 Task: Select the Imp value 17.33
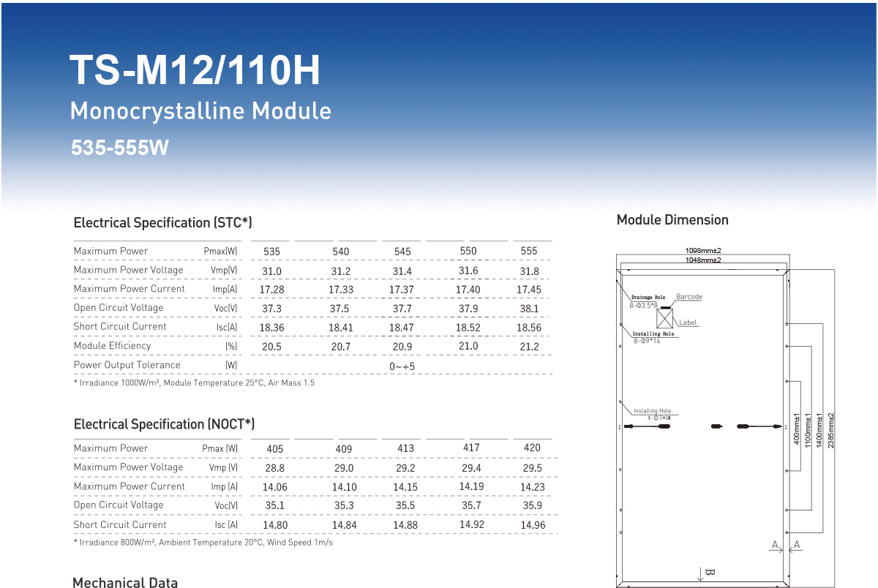tap(341, 290)
